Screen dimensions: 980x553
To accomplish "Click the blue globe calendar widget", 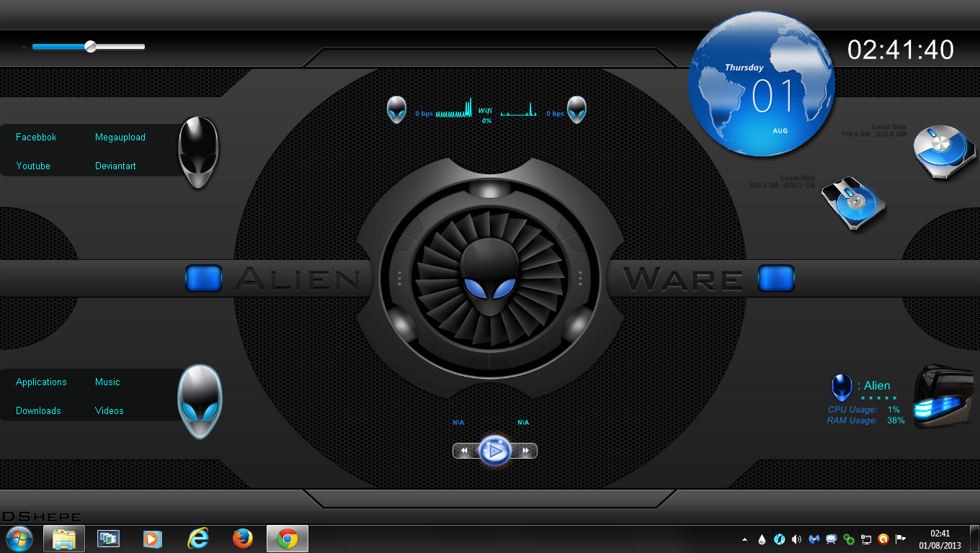I will point(762,84).
